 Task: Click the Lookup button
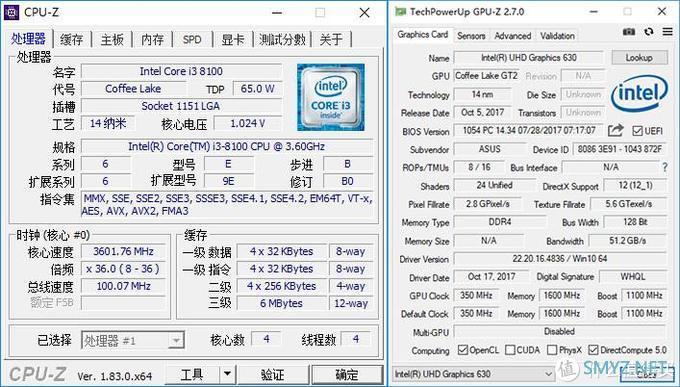pyautogui.click(x=639, y=57)
